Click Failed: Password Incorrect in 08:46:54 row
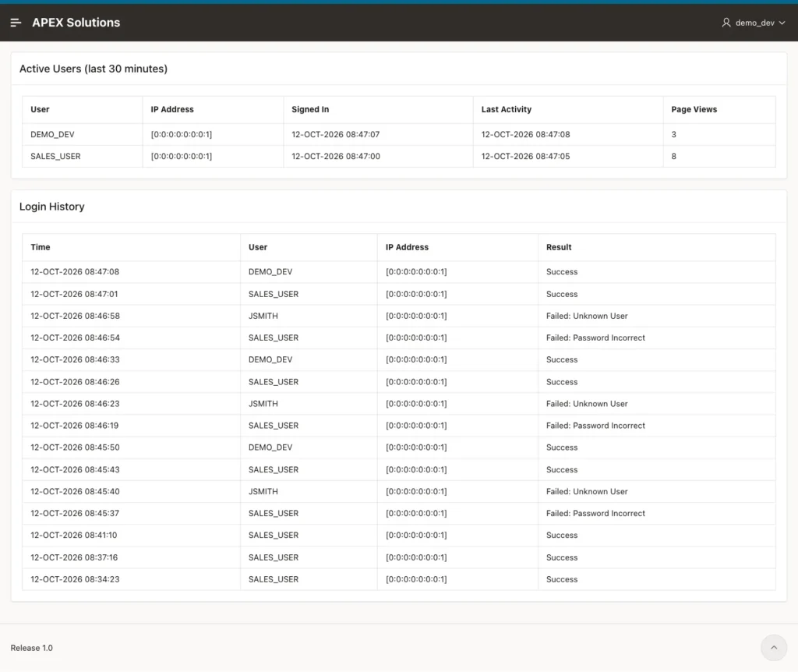 (x=595, y=338)
